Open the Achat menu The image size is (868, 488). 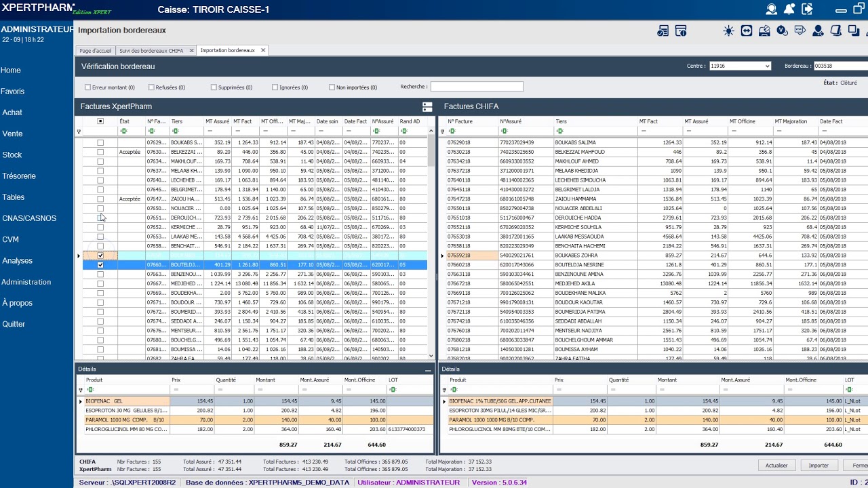(12, 113)
